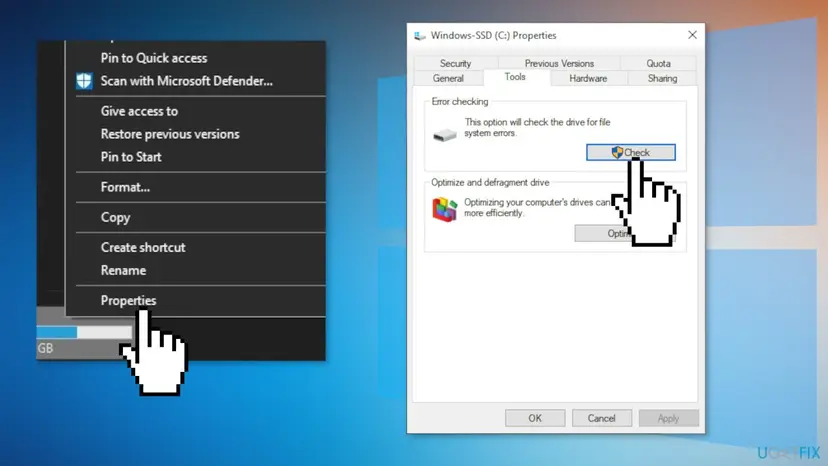Click the Microsoft Defender shield icon
This screenshot has height=466, width=828.
coord(84,81)
